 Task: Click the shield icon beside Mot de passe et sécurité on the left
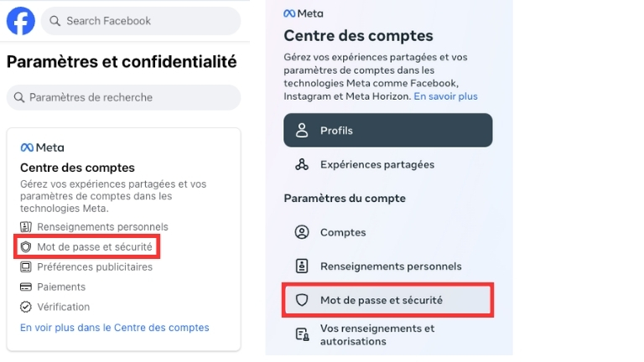coord(26,247)
